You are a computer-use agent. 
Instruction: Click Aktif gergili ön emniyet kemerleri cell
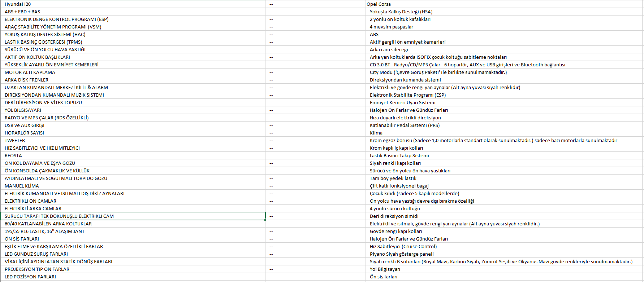click(x=504, y=42)
